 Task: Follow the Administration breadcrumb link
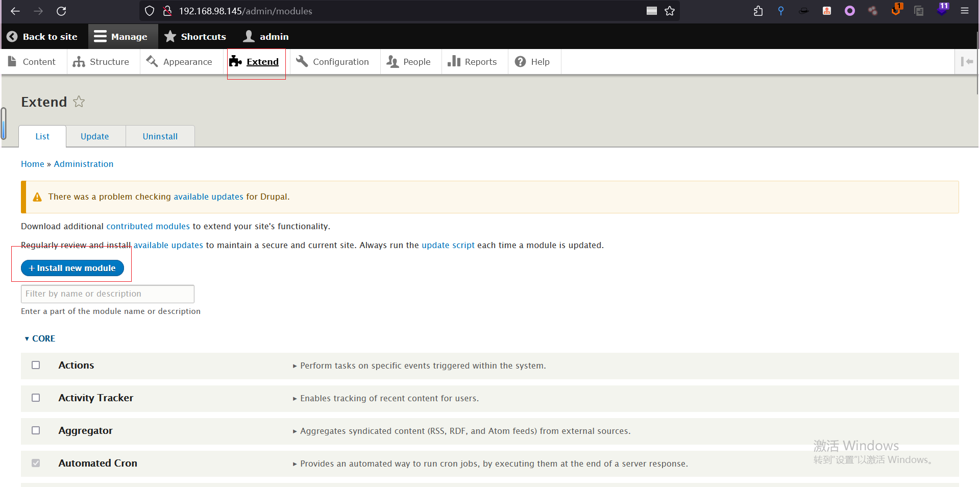(x=84, y=164)
